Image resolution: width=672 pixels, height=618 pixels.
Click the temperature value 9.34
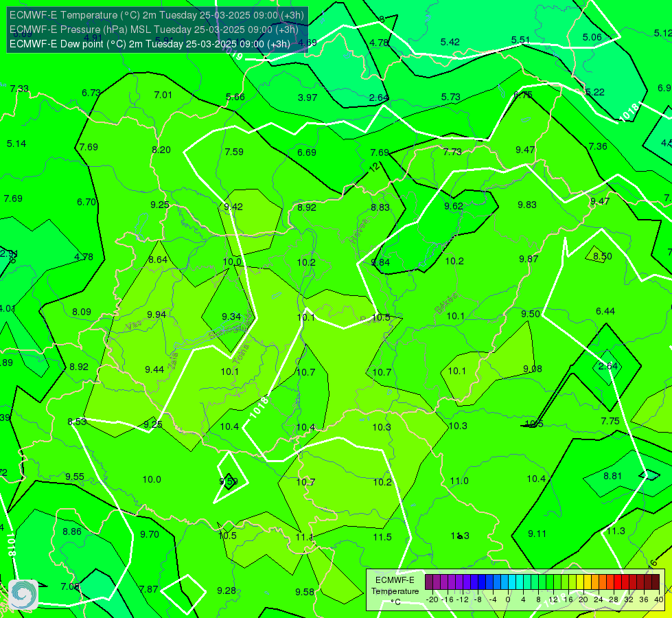click(x=231, y=317)
